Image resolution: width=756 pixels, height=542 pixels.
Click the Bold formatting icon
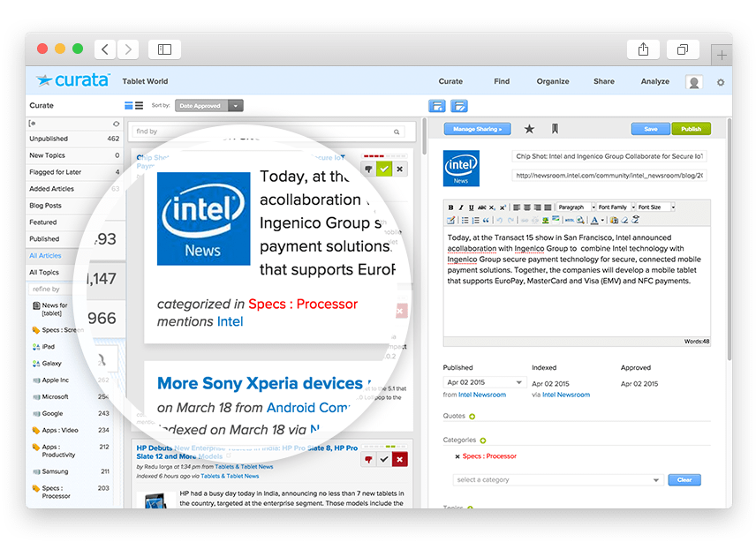tap(451, 207)
